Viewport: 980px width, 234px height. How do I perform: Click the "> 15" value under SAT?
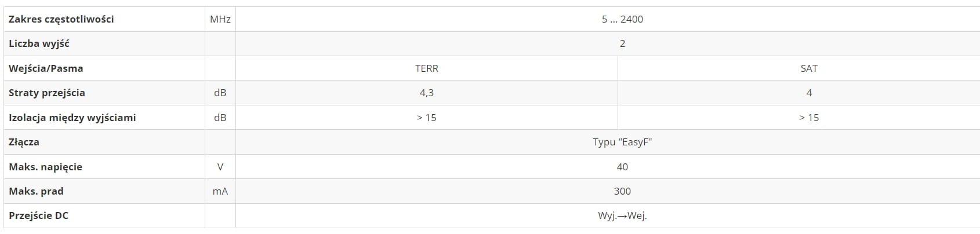809,118
